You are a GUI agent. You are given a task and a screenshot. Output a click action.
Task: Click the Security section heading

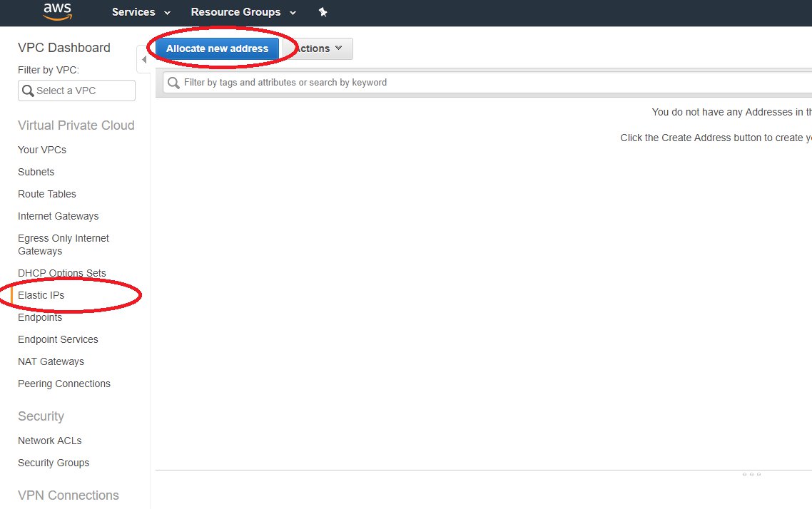(x=41, y=416)
